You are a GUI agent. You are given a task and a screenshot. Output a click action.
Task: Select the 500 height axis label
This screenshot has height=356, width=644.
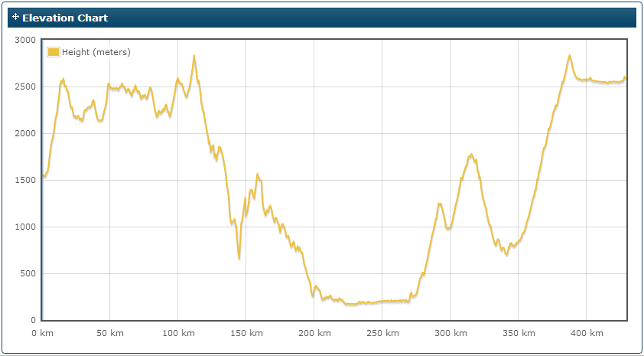click(28, 273)
